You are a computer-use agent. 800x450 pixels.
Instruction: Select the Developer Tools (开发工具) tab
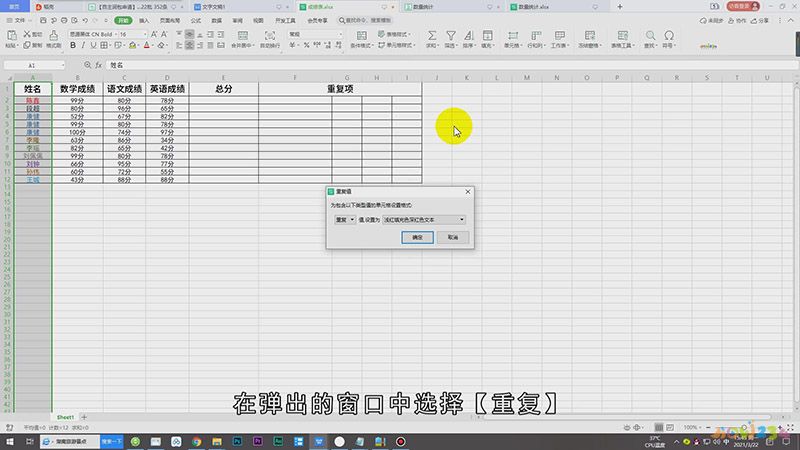pyautogui.click(x=285, y=20)
